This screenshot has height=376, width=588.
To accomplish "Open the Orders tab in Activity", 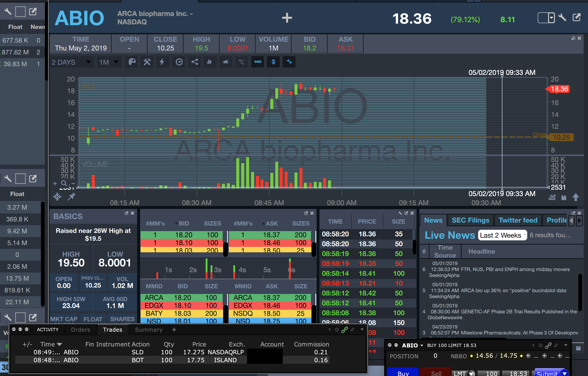I will tap(80, 330).
